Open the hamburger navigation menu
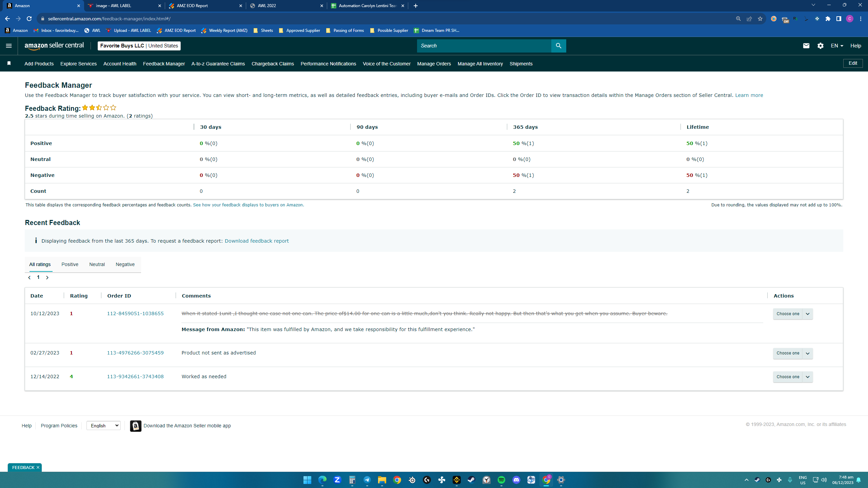Viewport: 868px width, 488px height. click(9, 46)
